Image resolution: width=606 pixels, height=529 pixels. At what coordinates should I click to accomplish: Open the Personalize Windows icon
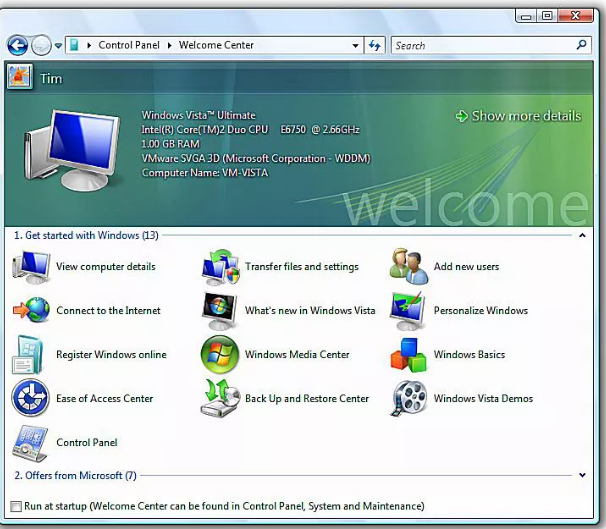click(x=408, y=311)
